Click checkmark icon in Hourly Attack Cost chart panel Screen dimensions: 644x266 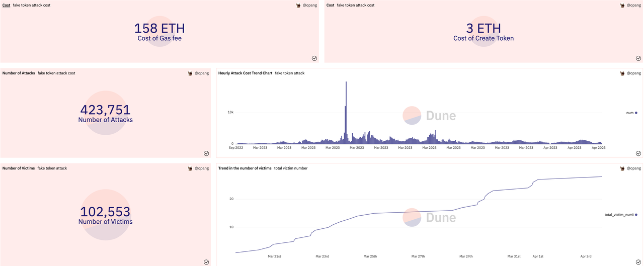click(x=638, y=153)
